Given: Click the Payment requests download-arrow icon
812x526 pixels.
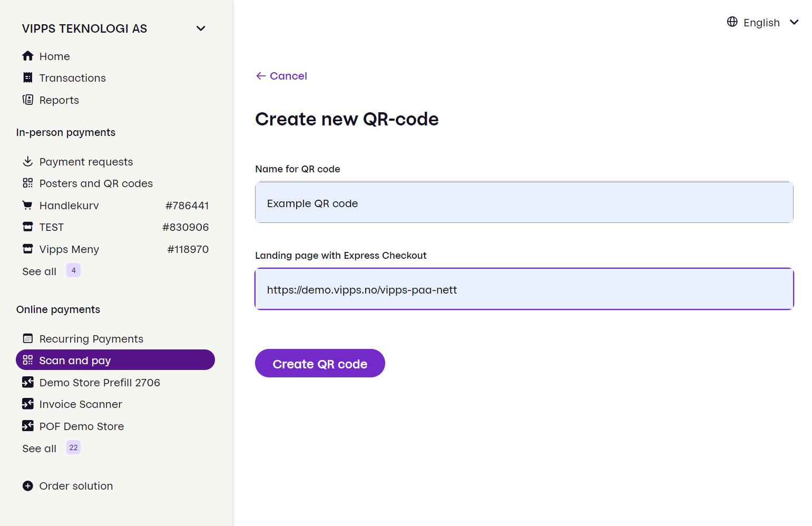Looking at the screenshot, I should (x=28, y=161).
